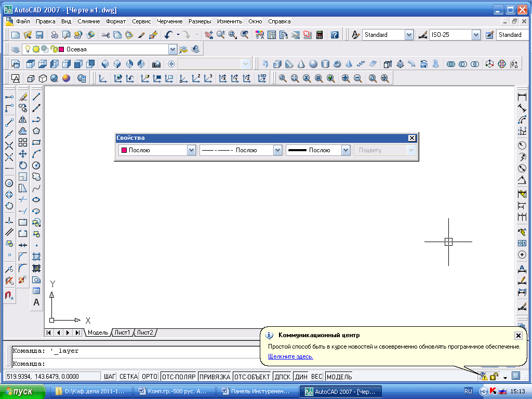
Task: Select the Ellipse tool
Action: (x=36, y=199)
